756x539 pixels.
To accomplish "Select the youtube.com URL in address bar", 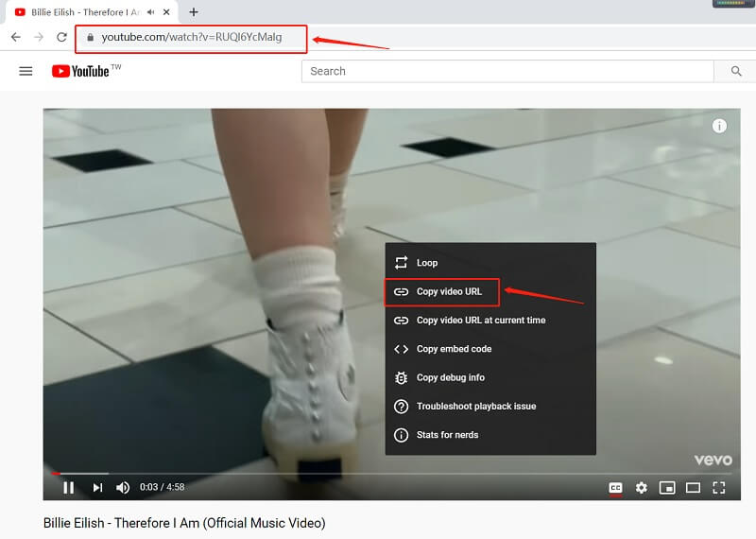I will click(192, 37).
